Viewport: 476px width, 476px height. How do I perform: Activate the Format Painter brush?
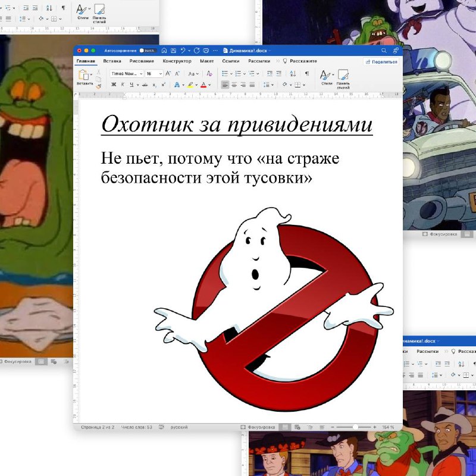pyautogui.click(x=98, y=86)
